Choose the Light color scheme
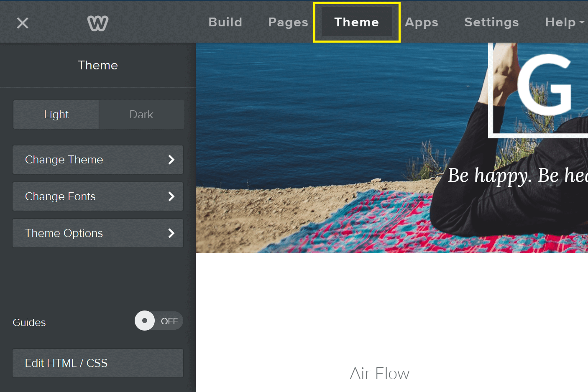588x392 pixels. pyautogui.click(x=56, y=115)
